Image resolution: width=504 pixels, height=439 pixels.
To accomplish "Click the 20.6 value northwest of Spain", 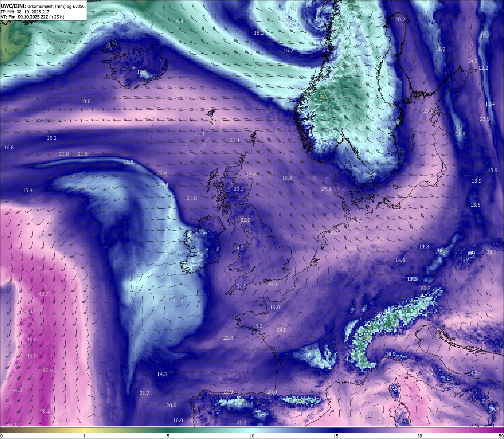I will click(171, 405).
